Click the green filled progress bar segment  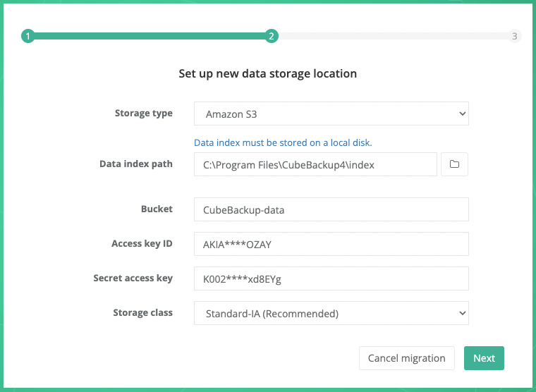(x=150, y=36)
